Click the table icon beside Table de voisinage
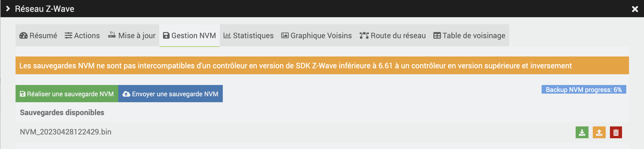 click(437, 36)
